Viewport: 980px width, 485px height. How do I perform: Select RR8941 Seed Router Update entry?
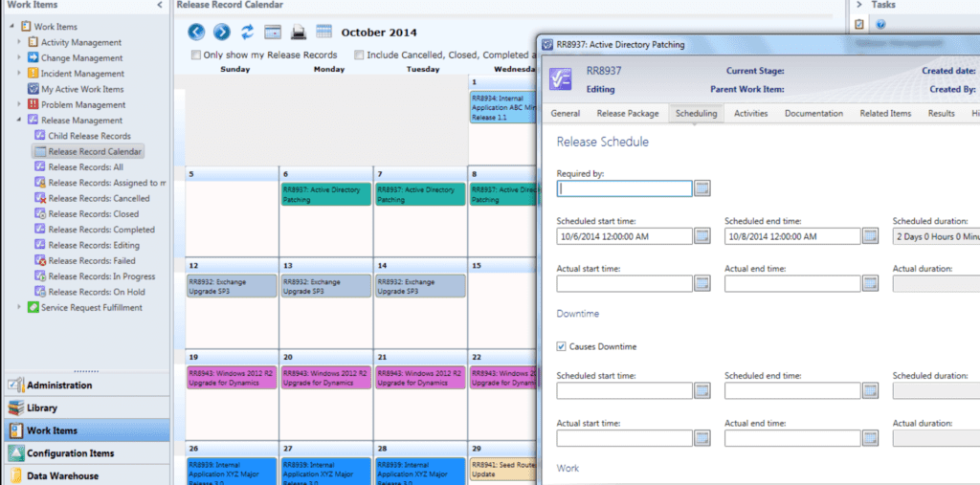[501, 469]
